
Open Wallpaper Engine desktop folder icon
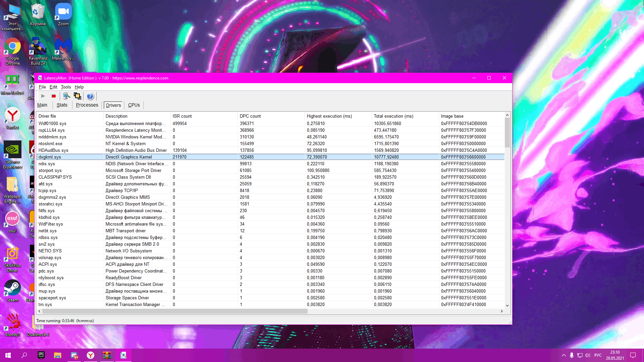[x=12, y=190]
